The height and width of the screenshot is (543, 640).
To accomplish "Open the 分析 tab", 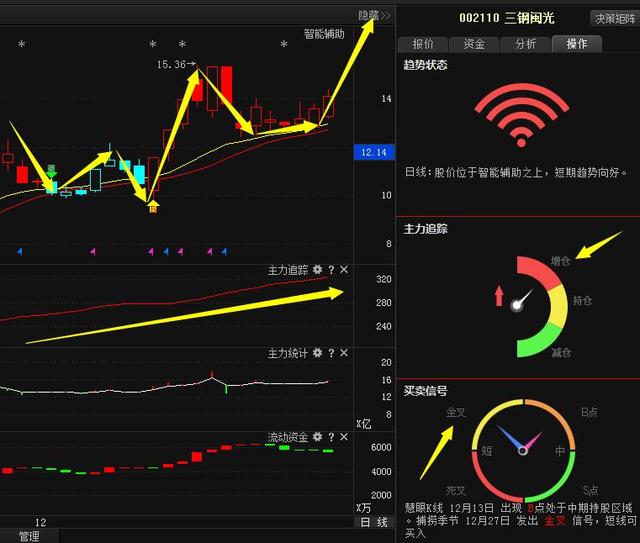I will [x=525, y=44].
